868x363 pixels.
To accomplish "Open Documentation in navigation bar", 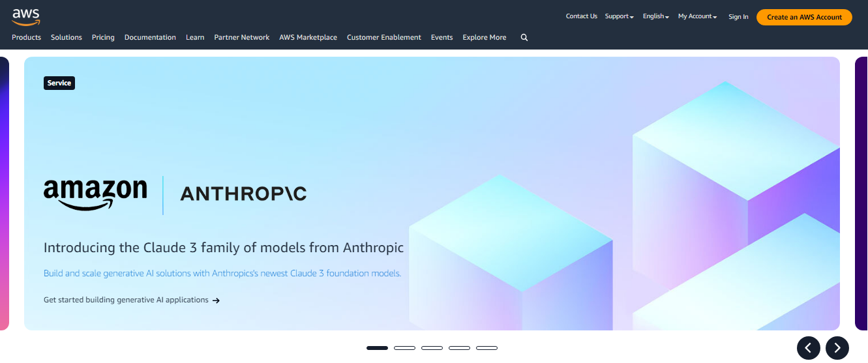I will pyautogui.click(x=150, y=38).
